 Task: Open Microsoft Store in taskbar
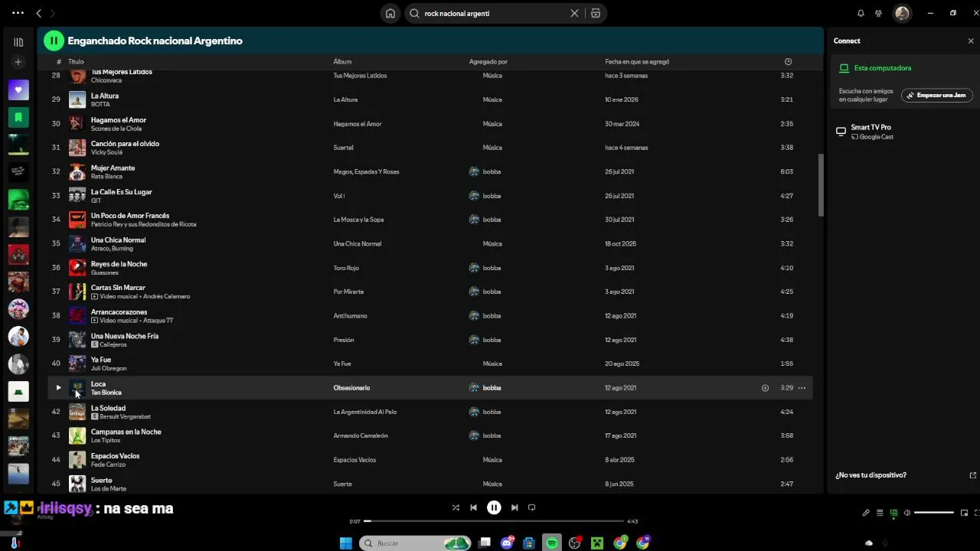pos(528,543)
